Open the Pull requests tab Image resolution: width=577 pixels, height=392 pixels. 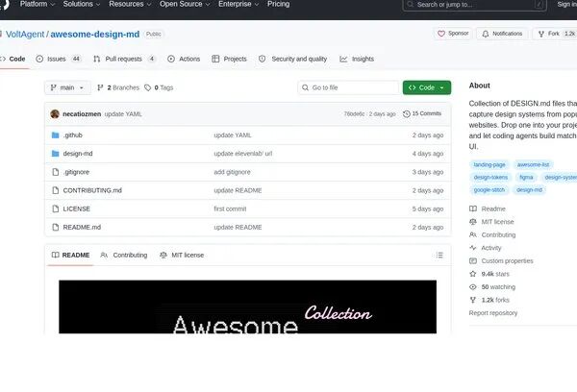[x=124, y=59]
